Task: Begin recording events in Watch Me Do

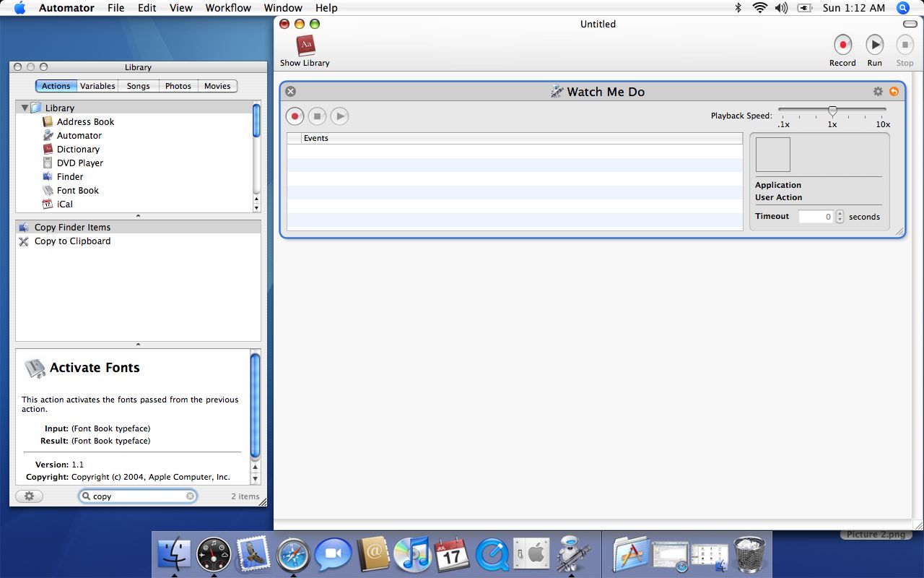Action: [295, 116]
